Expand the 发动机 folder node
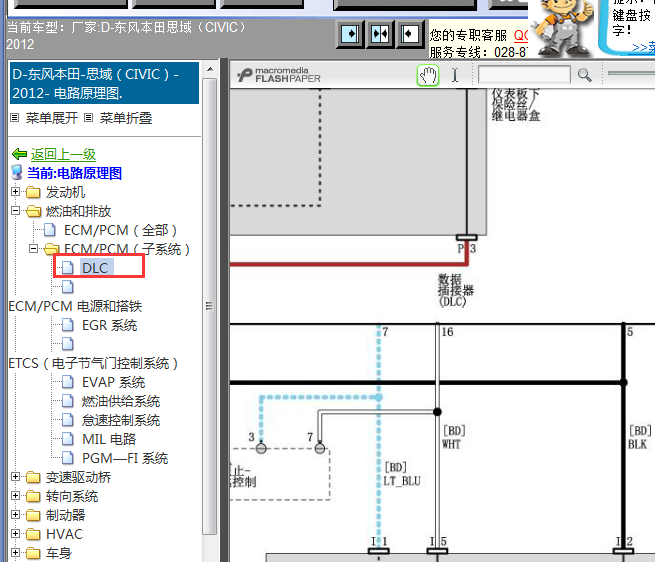The width and height of the screenshot is (655, 562). coord(15,192)
